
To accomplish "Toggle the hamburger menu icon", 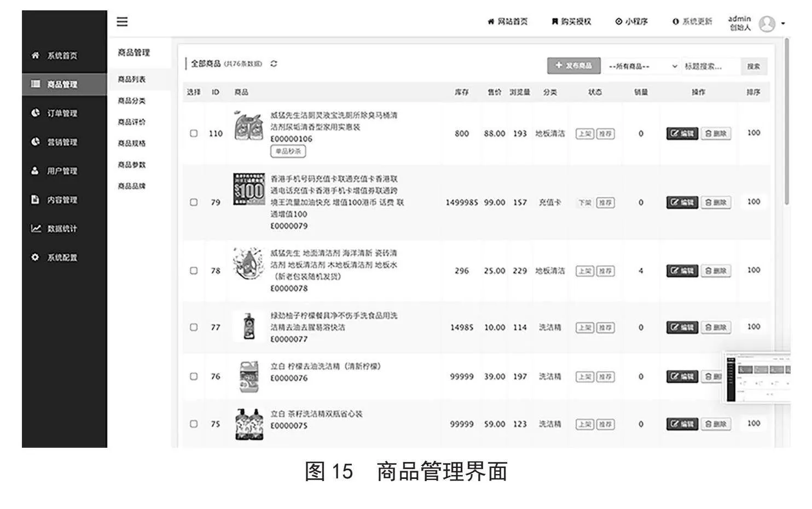I will (x=122, y=22).
